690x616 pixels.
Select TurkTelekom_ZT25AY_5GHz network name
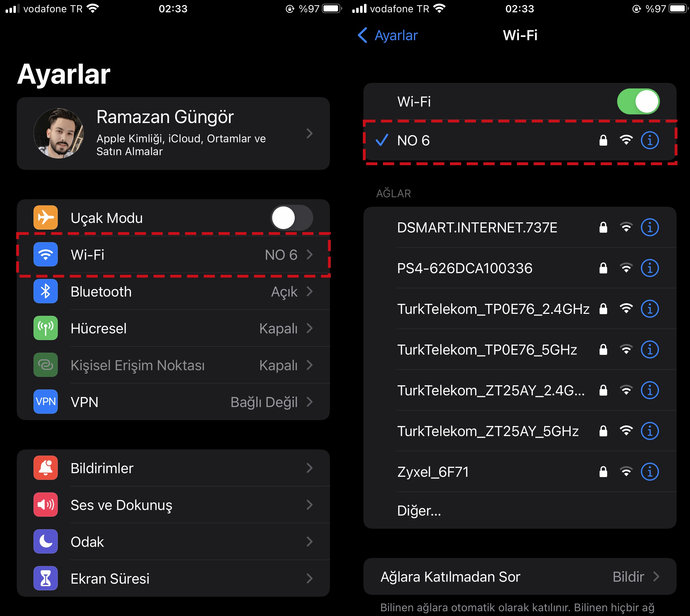(488, 431)
